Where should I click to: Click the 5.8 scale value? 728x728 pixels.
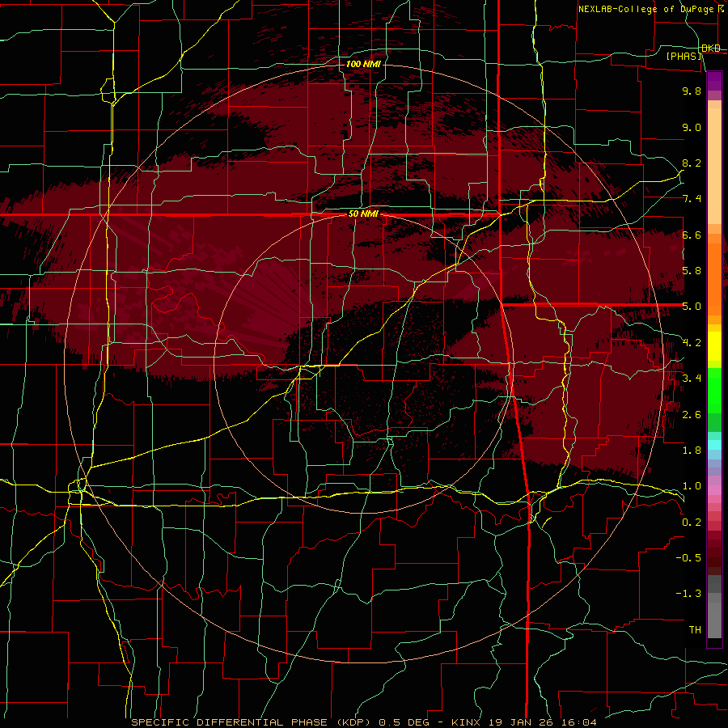(x=692, y=271)
